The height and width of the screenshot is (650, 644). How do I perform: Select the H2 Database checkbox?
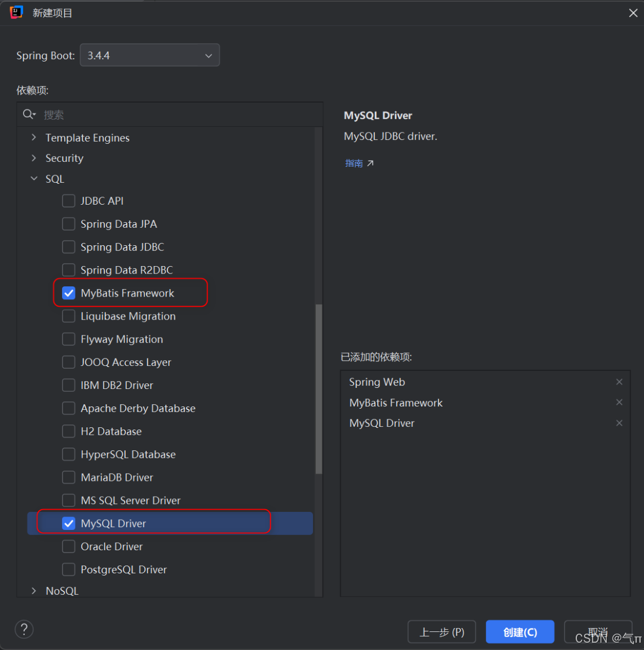[x=68, y=431]
